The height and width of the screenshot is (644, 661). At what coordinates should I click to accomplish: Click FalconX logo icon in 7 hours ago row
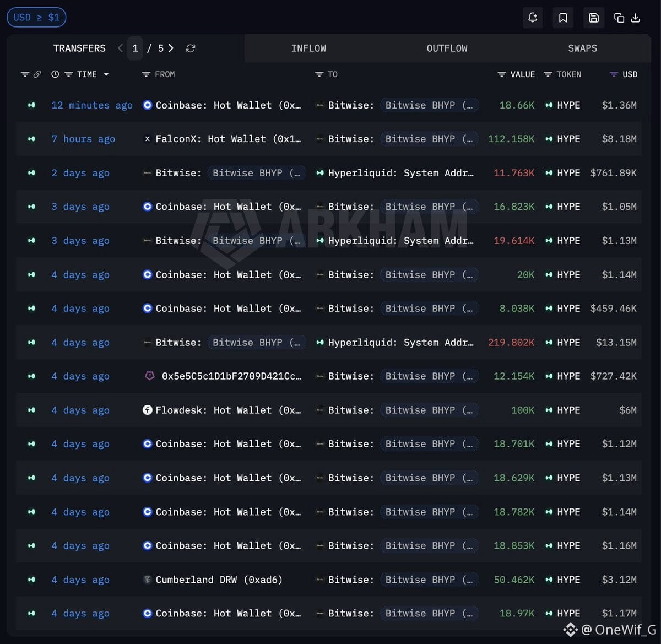[x=147, y=139]
